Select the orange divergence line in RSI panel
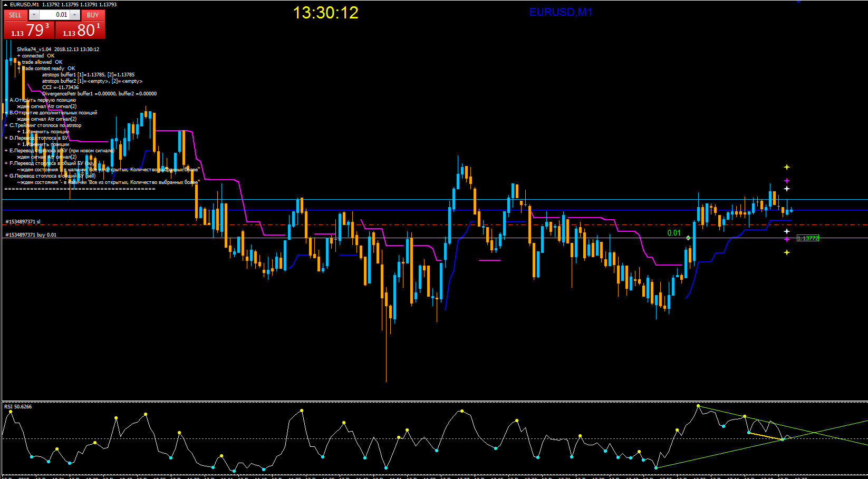Viewport: 868px width, 479px height. (x=766, y=436)
